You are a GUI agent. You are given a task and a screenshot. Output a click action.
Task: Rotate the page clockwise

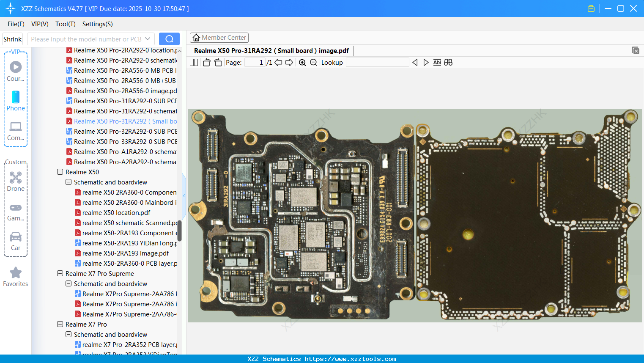[x=218, y=63]
